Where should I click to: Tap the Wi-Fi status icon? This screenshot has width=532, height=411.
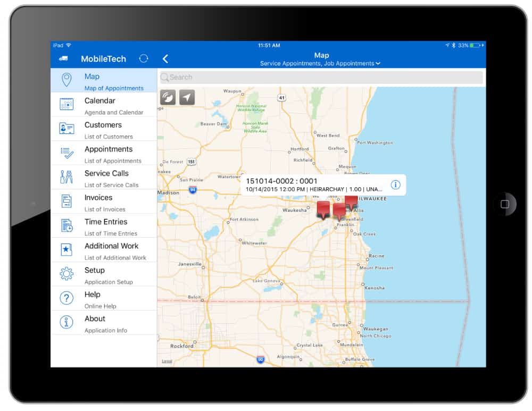69,45
